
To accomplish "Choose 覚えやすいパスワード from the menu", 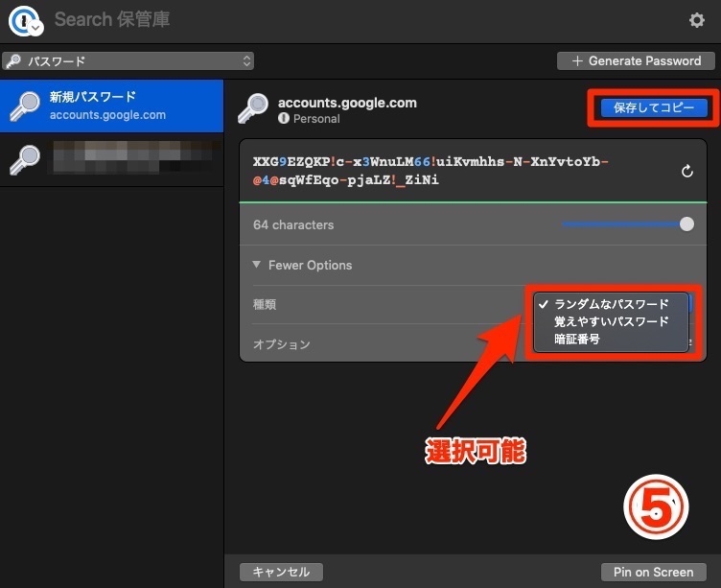I will [611, 321].
